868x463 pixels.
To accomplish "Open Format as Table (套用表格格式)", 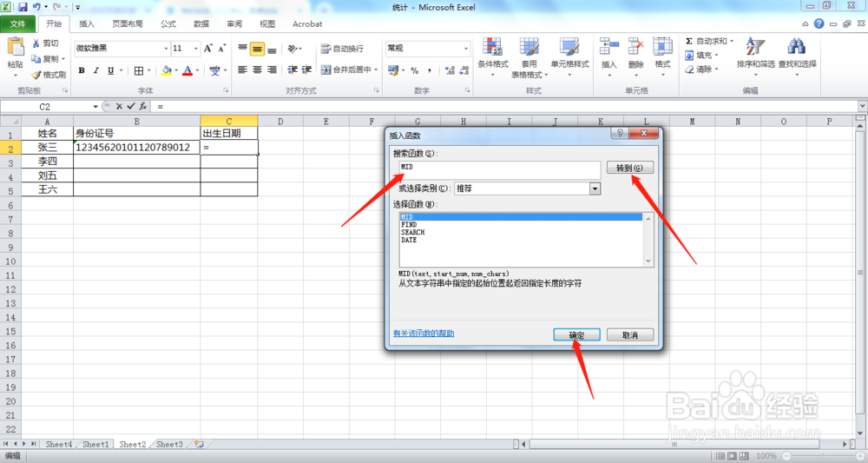I will click(x=529, y=57).
